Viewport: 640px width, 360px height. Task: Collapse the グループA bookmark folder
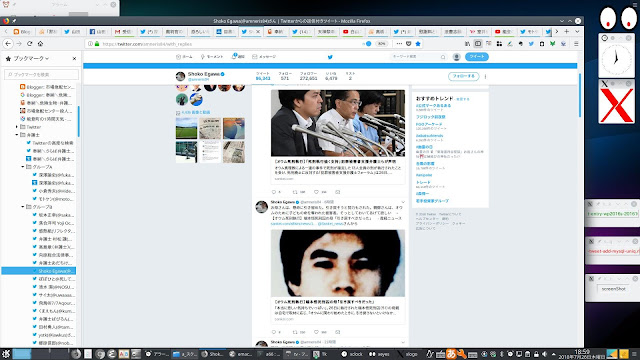23,167
